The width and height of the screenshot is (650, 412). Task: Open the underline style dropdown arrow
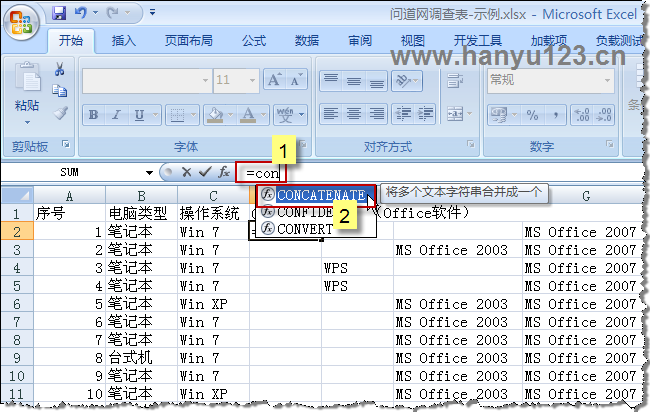(x=156, y=115)
